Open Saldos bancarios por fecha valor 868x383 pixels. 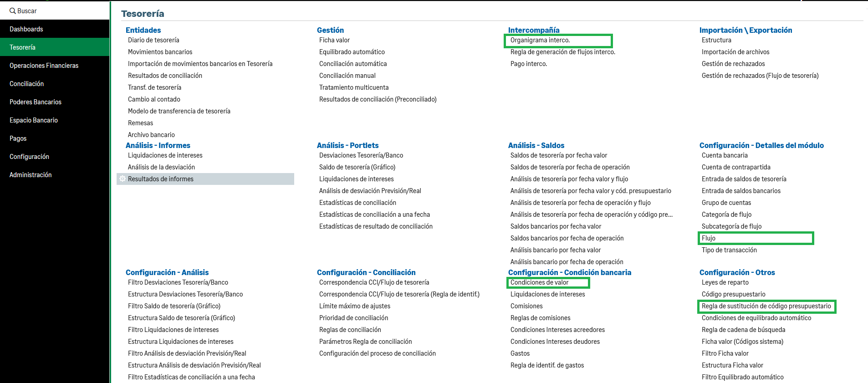556,226
